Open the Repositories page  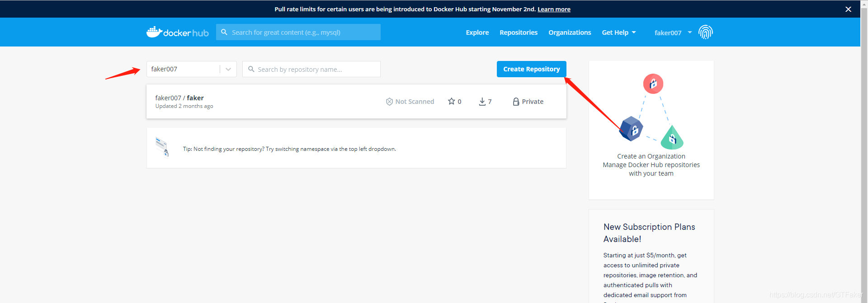[x=519, y=33]
